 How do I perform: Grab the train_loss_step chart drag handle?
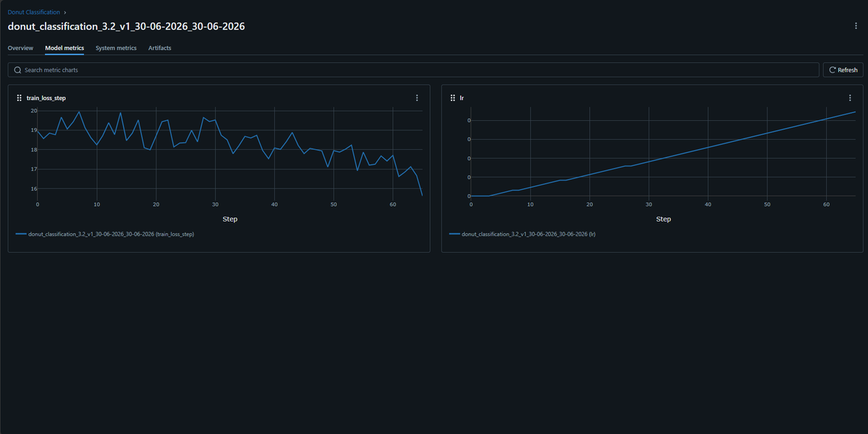[20, 98]
